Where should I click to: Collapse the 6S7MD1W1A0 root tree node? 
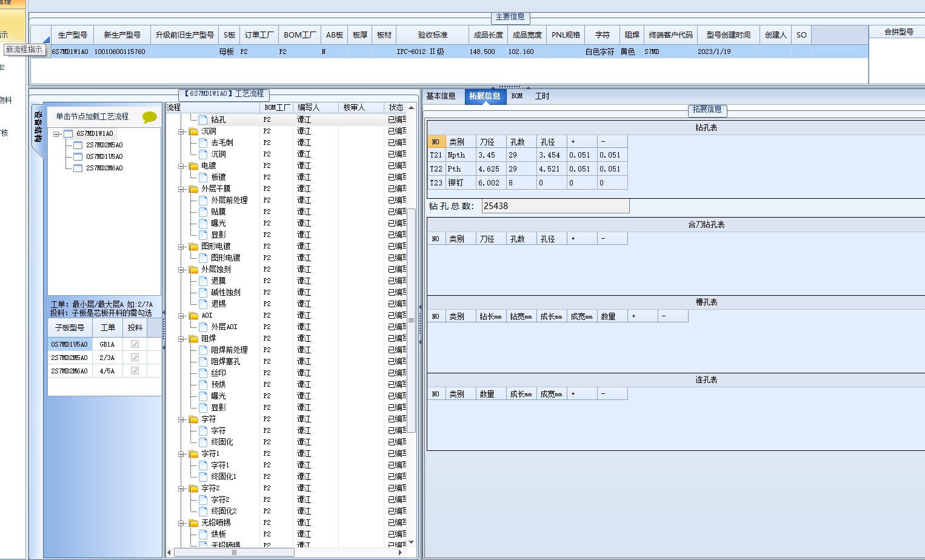(56, 134)
